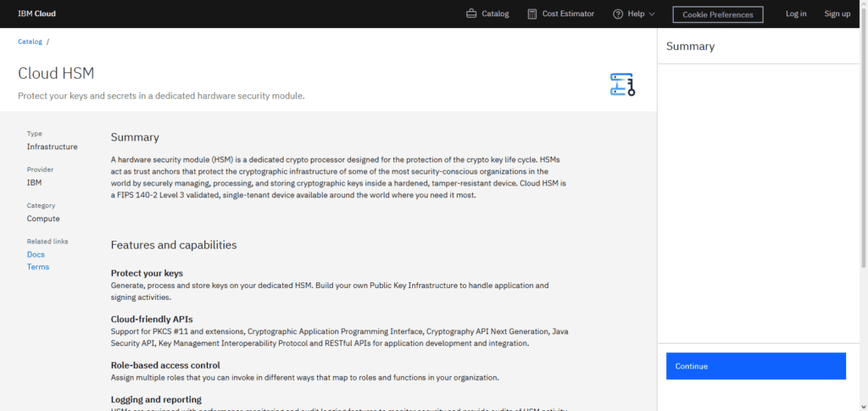Click Sign up
868x411 pixels.
tap(837, 14)
